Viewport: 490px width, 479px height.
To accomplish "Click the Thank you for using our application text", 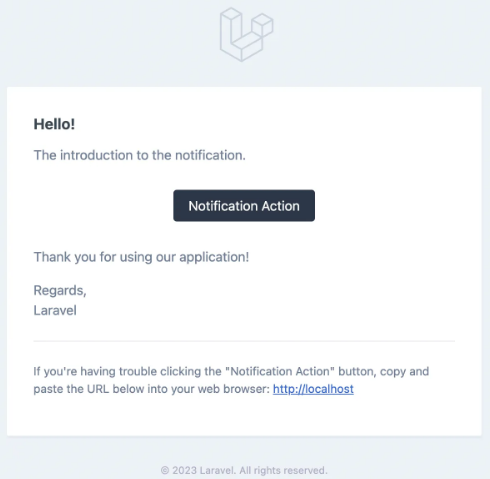I will [x=141, y=257].
